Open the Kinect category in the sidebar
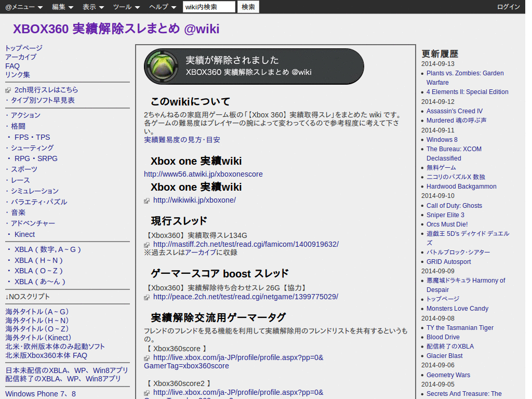 (x=24, y=234)
